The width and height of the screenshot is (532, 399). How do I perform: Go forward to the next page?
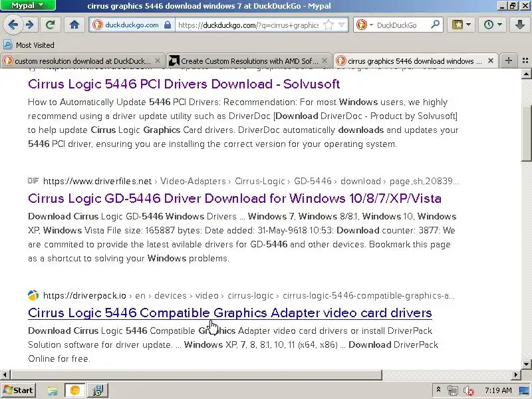(29, 25)
